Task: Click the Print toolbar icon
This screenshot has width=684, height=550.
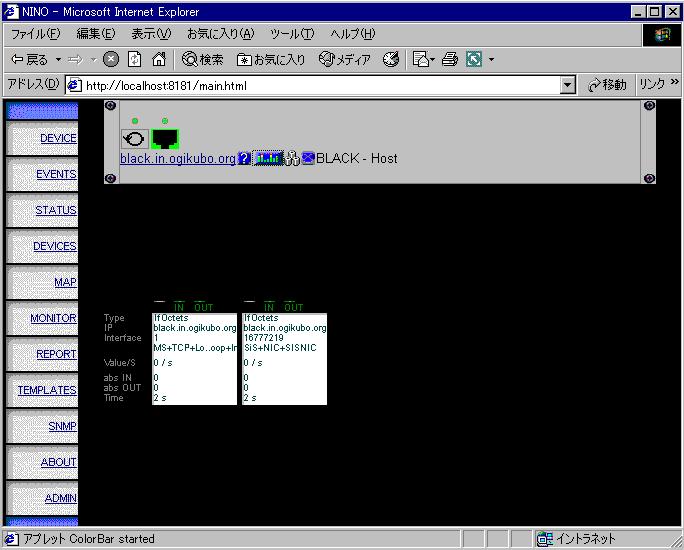Action: pos(449,60)
